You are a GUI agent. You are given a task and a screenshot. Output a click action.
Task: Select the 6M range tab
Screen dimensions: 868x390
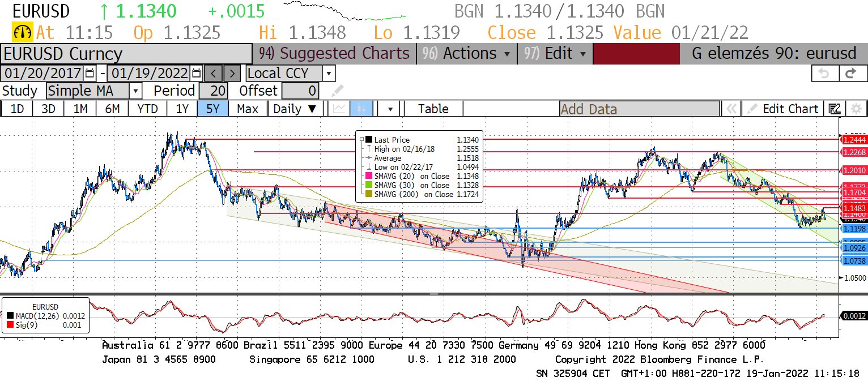tap(112, 109)
